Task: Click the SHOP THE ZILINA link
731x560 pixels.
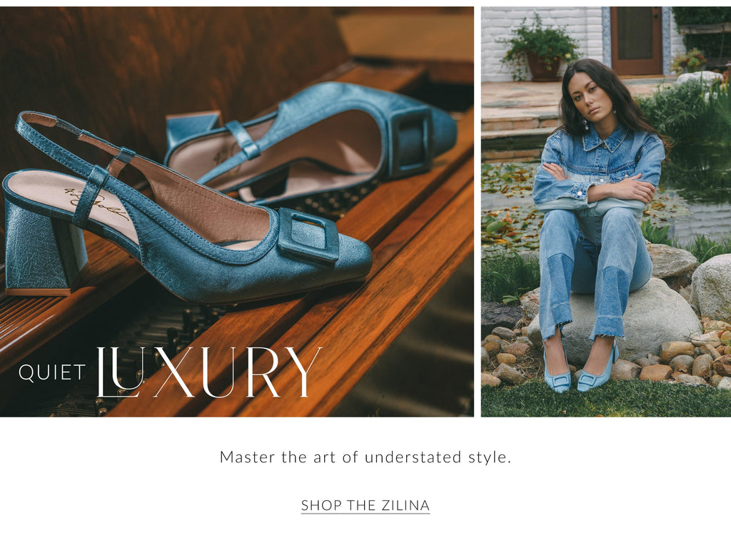Action: 365,505
